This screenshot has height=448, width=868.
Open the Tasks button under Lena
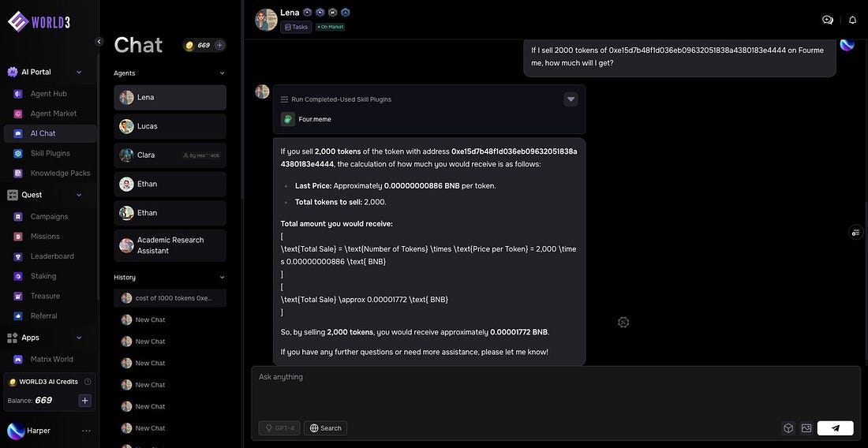point(296,27)
